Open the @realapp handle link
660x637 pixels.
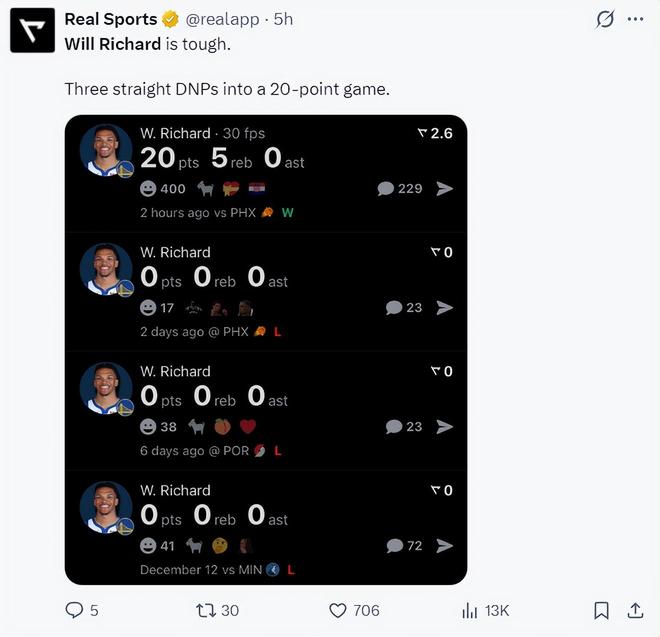[223, 19]
